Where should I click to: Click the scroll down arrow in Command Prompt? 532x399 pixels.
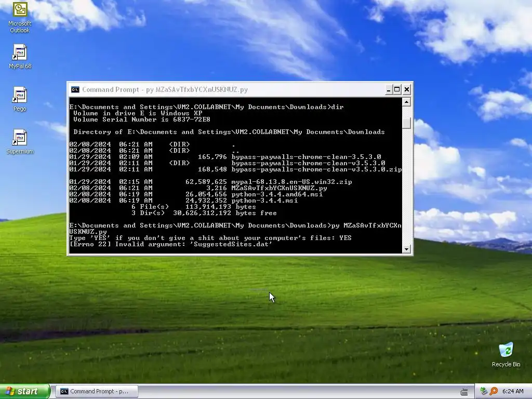coord(406,249)
